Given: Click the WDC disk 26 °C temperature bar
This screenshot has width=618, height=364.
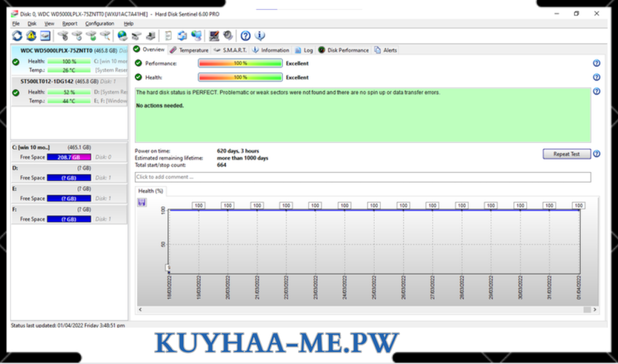Looking at the screenshot, I should pos(69,70).
